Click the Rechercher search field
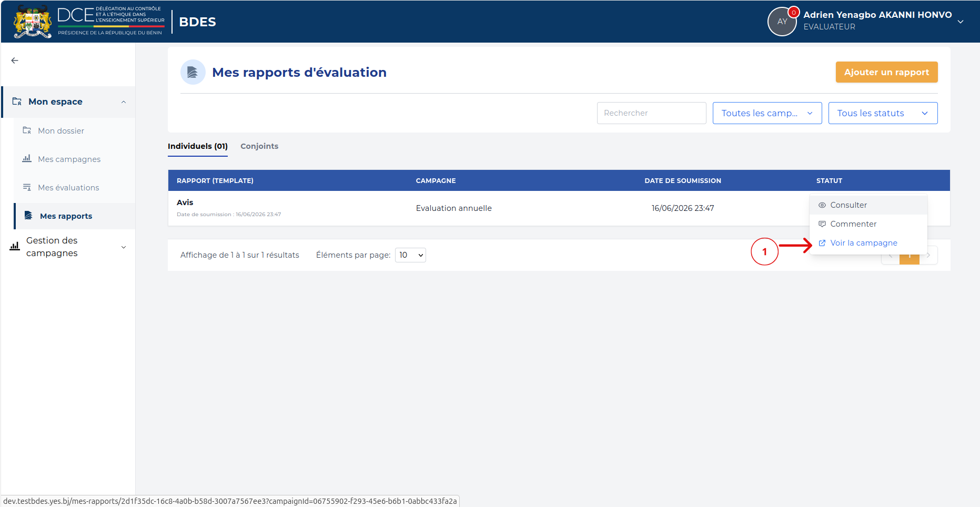 (x=651, y=113)
